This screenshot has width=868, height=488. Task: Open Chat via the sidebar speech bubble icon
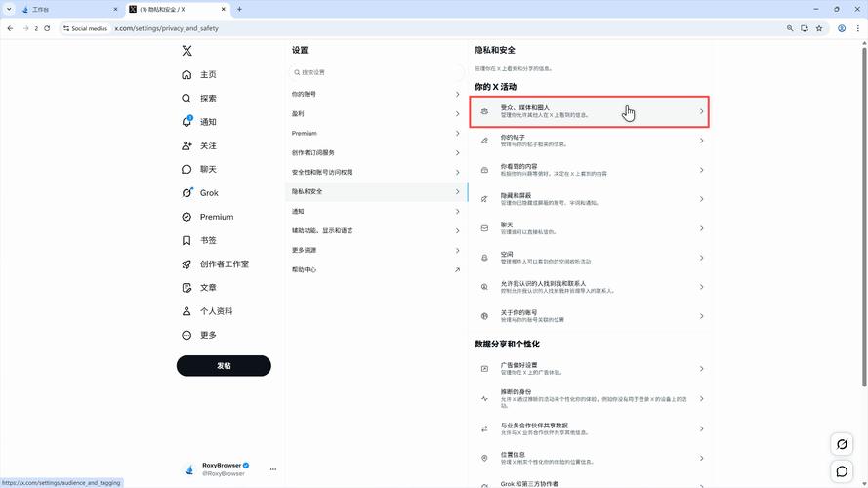[186, 169]
